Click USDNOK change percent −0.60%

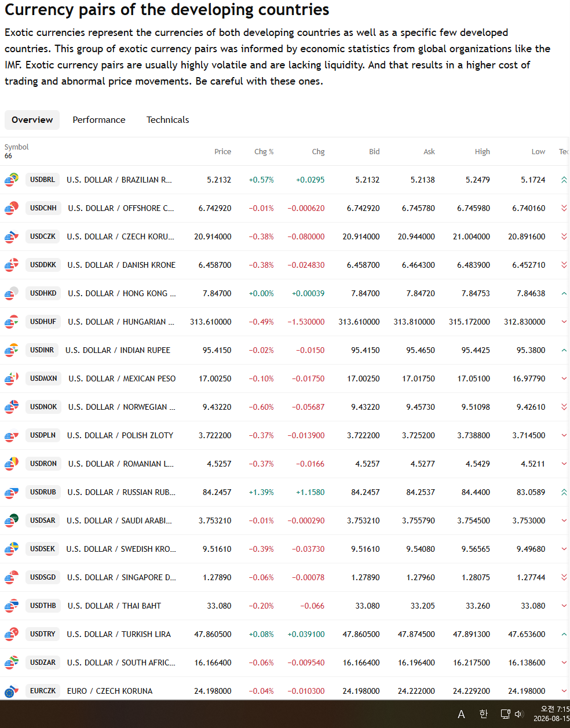tap(261, 407)
